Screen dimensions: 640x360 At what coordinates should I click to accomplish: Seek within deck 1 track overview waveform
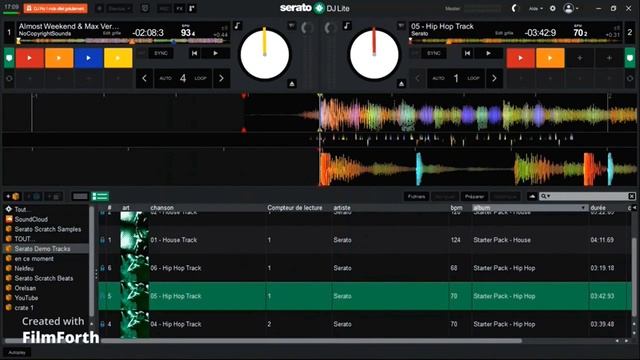click(x=123, y=41)
